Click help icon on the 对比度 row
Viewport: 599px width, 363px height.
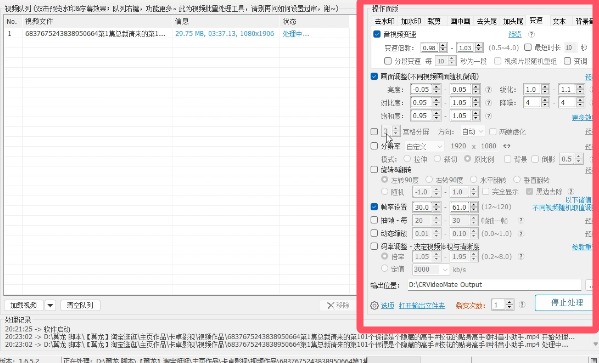pos(488,102)
